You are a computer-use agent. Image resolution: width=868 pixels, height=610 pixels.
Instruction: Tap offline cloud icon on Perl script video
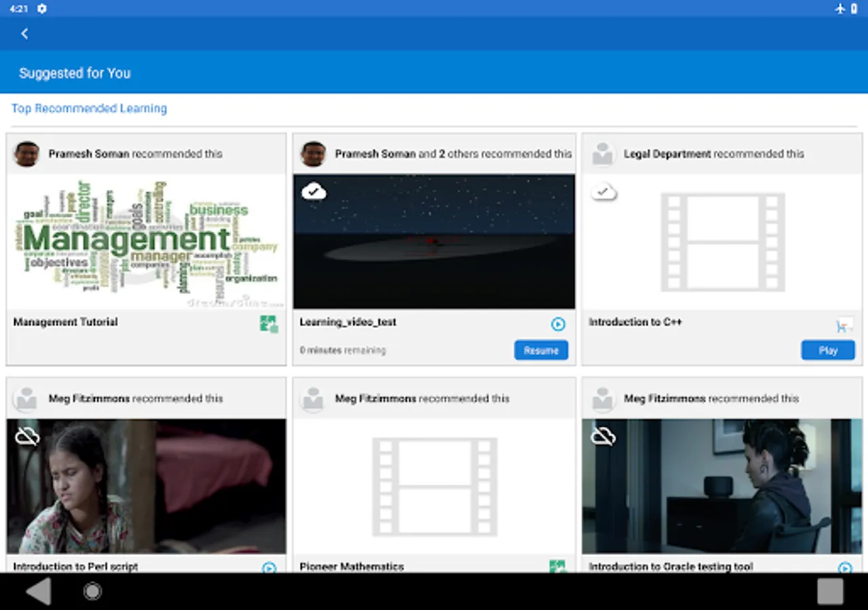27,436
